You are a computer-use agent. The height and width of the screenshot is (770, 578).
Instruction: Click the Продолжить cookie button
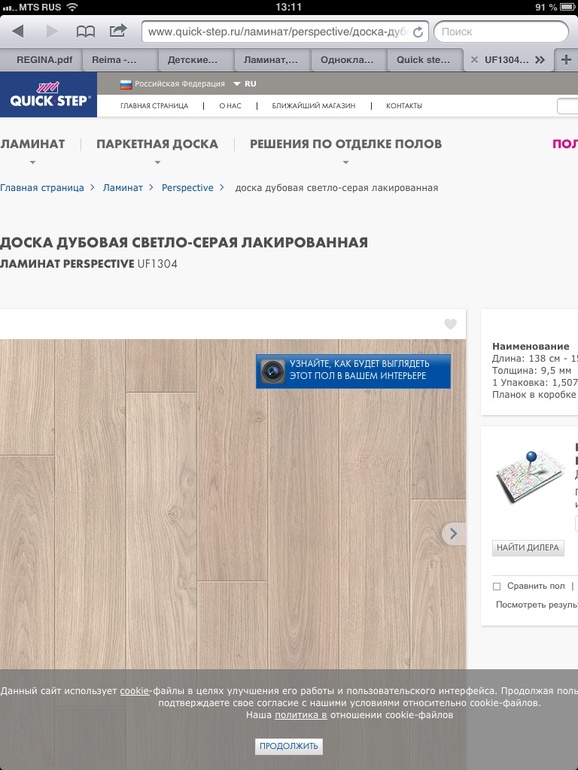[289, 746]
